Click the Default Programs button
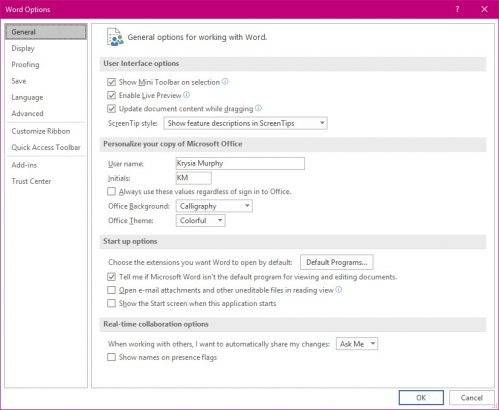 pos(337,262)
